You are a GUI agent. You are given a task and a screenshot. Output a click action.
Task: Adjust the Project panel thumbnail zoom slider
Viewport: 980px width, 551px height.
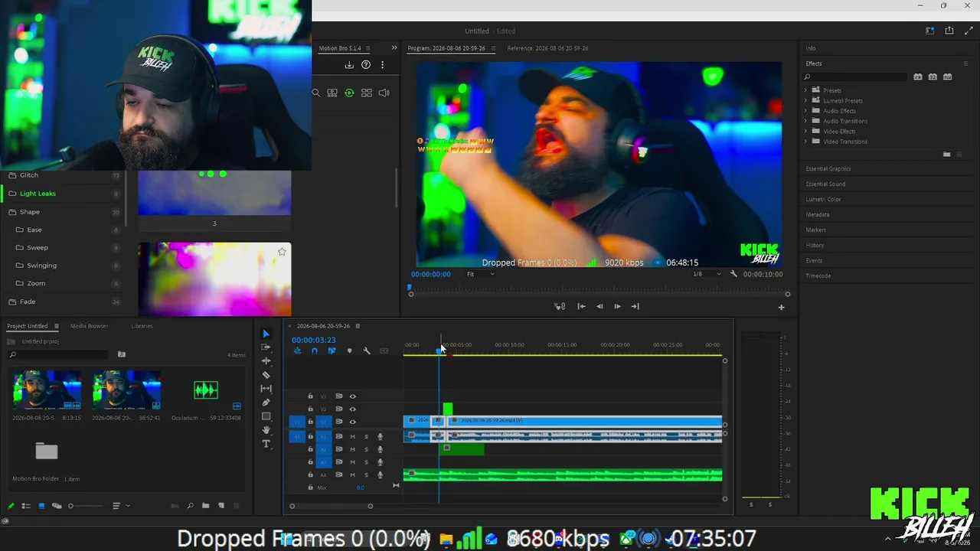(86, 506)
